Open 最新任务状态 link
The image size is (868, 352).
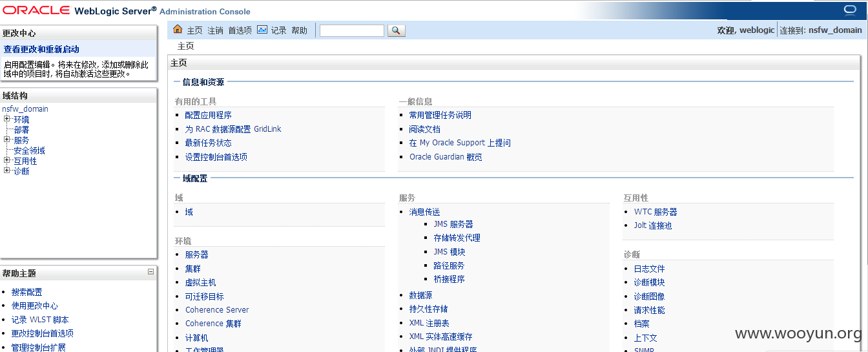pos(208,143)
